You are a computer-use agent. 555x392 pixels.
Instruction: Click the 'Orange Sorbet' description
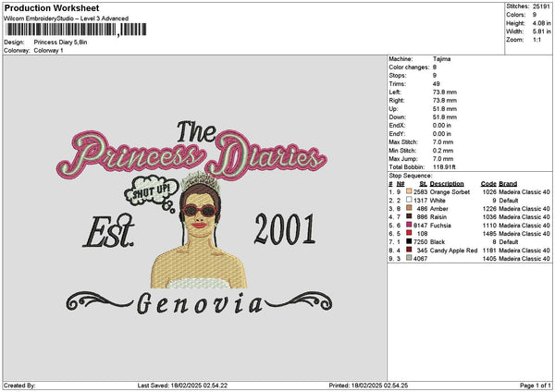[x=450, y=191]
